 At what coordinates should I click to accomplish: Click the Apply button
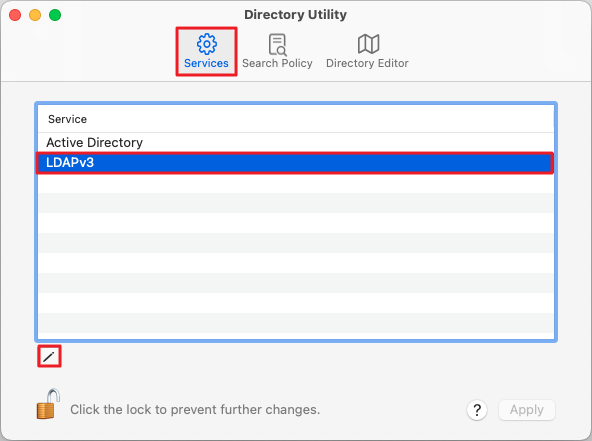(527, 410)
